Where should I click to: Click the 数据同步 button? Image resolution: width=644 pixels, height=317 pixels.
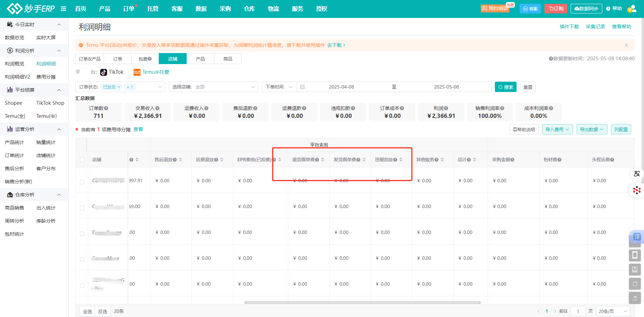pos(586,9)
